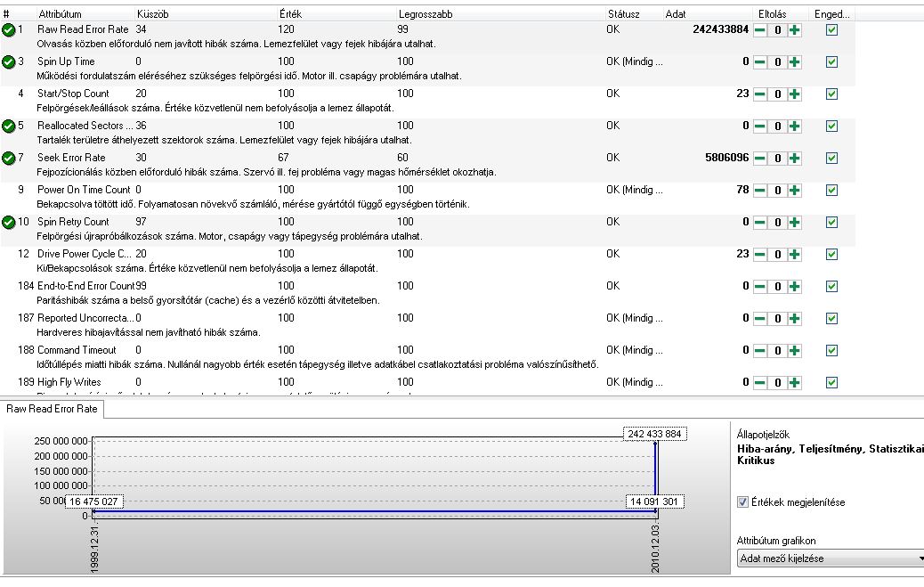Click 242 433 884 chart value label
Viewport: 924px width, 587px height.
pos(654,434)
